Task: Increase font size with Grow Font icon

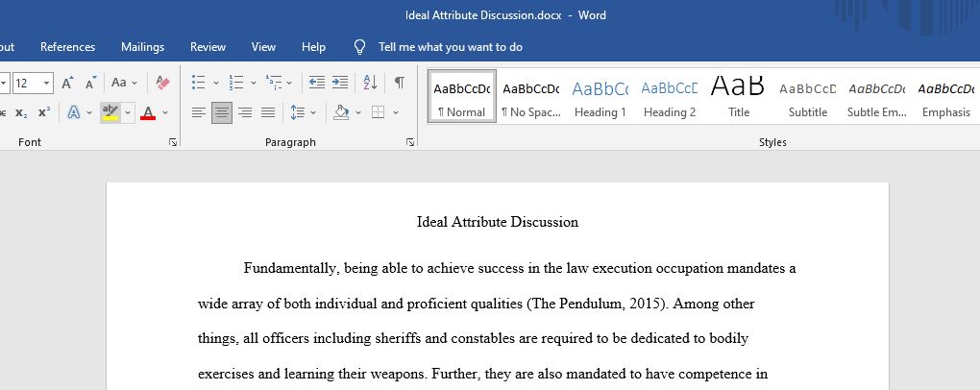Action: point(67,83)
